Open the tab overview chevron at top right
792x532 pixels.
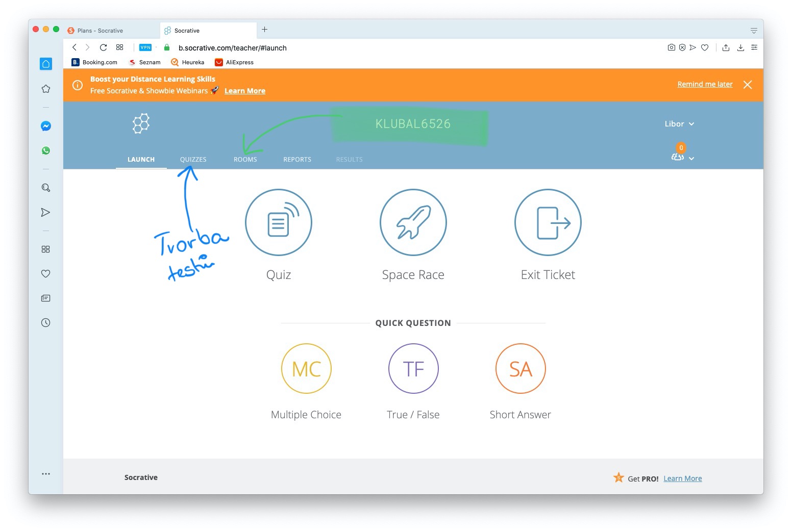(x=754, y=30)
